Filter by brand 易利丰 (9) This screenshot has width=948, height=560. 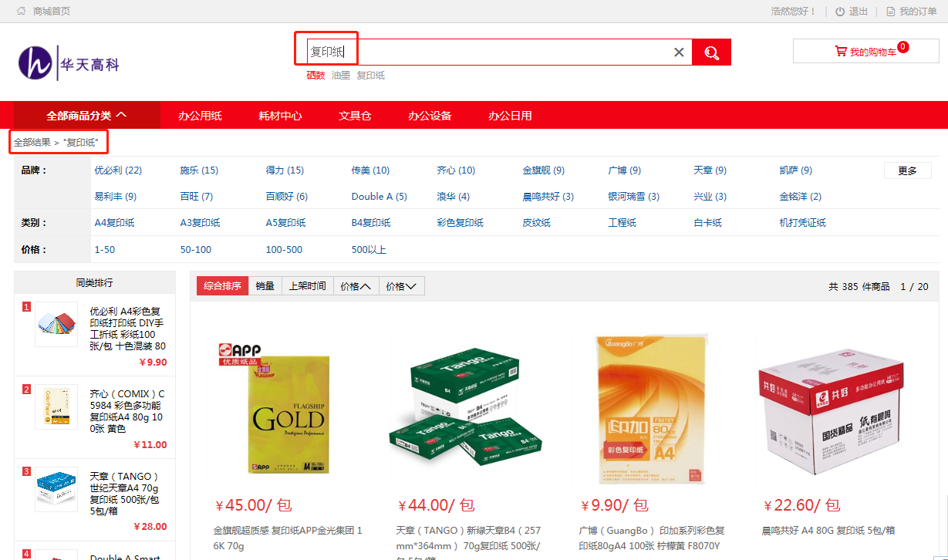click(116, 197)
